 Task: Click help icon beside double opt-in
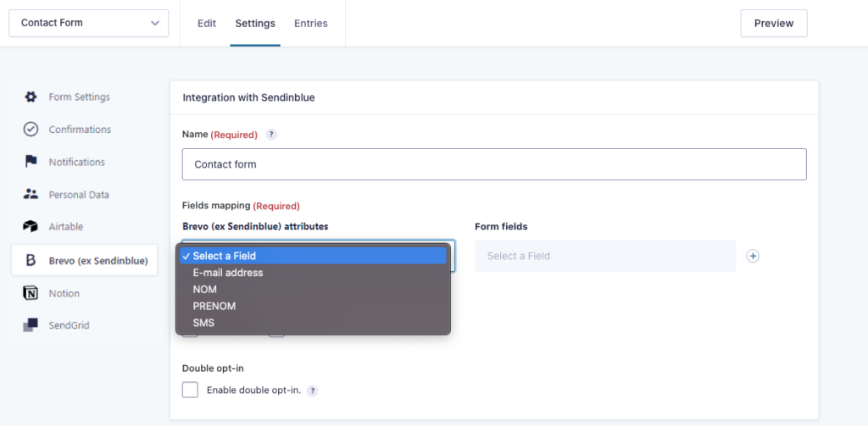tap(313, 390)
